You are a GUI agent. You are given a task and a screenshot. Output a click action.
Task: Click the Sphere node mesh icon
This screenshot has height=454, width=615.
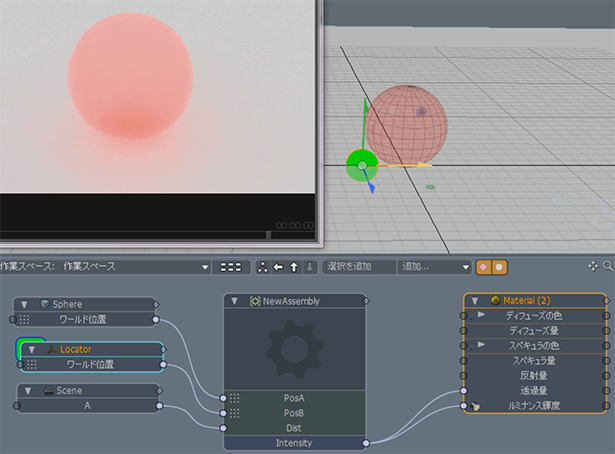tap(45, 303)
